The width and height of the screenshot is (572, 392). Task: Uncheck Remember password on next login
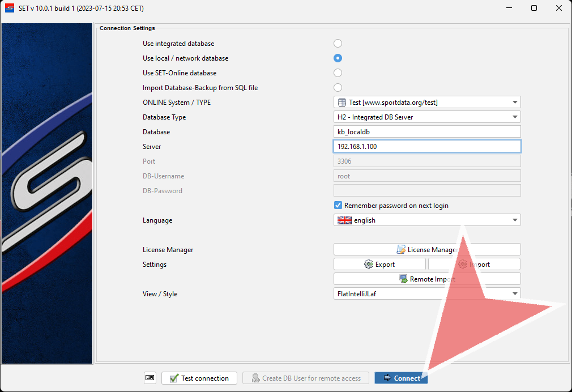pos(338,206)
